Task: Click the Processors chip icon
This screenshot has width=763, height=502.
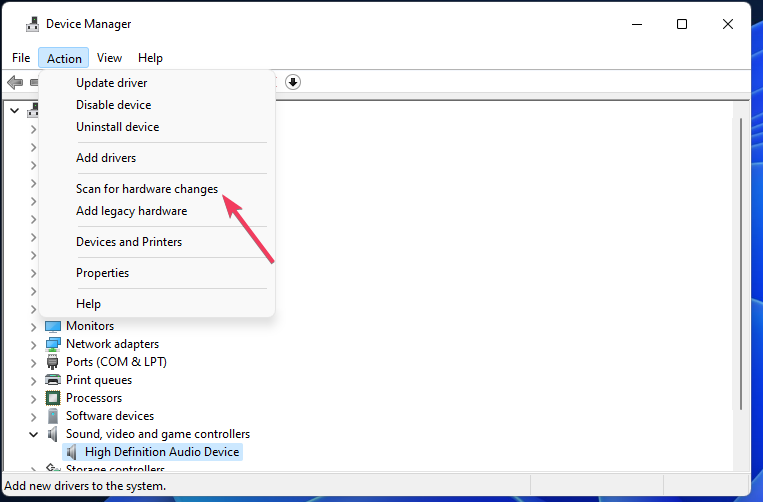Action: tap(53, 398)
